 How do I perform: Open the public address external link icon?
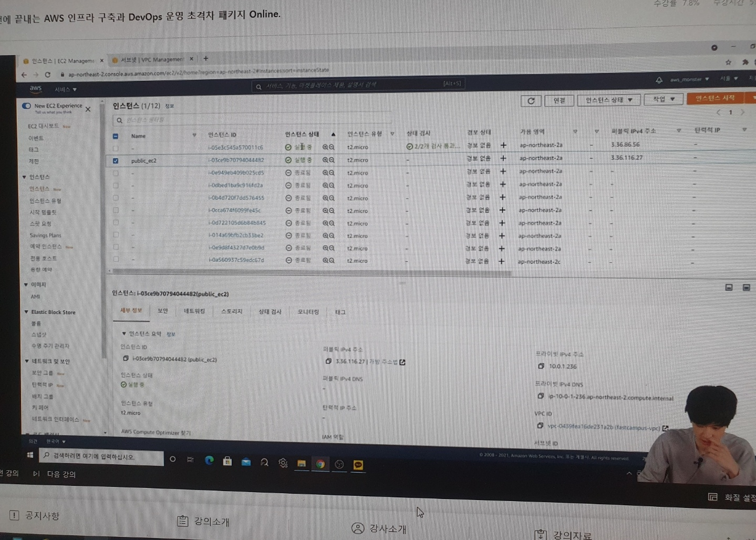(402, 362)
